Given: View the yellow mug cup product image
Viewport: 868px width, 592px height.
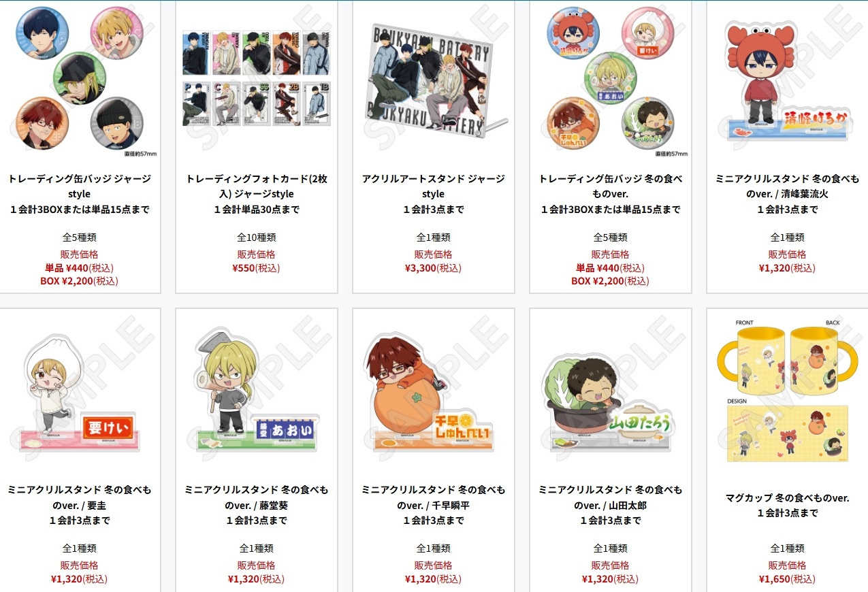Looking at the screenshot, I should pos(788,391).
